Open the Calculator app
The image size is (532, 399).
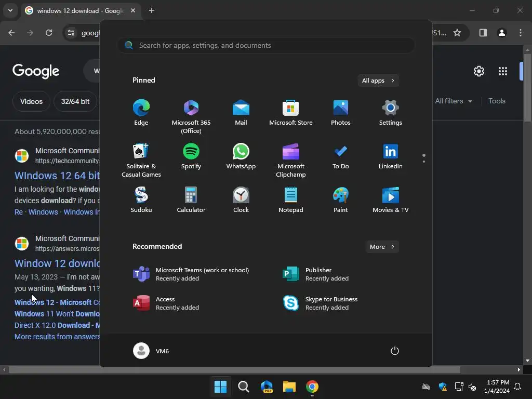191,200
